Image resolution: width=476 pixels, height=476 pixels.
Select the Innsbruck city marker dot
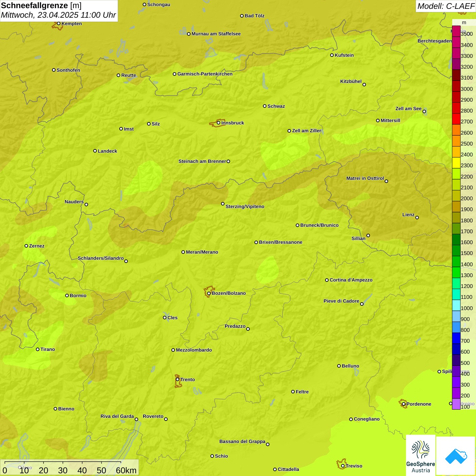[218, 123]
